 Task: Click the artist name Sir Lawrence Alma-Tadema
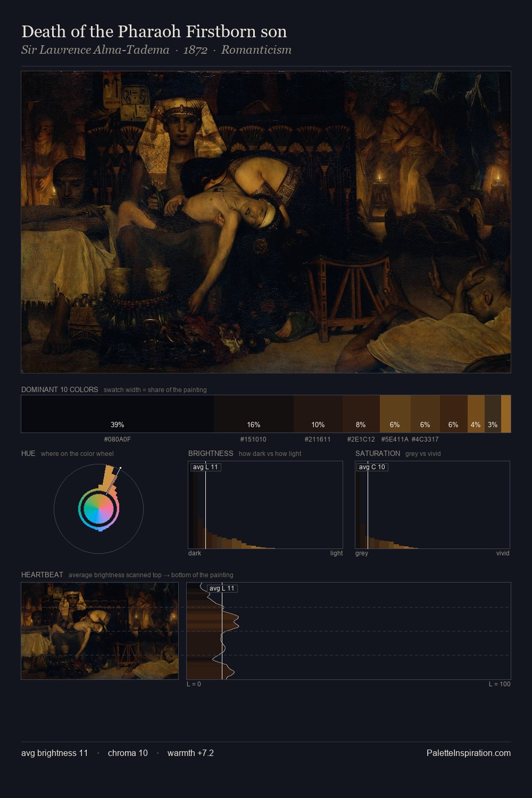(x=95, y=50)
